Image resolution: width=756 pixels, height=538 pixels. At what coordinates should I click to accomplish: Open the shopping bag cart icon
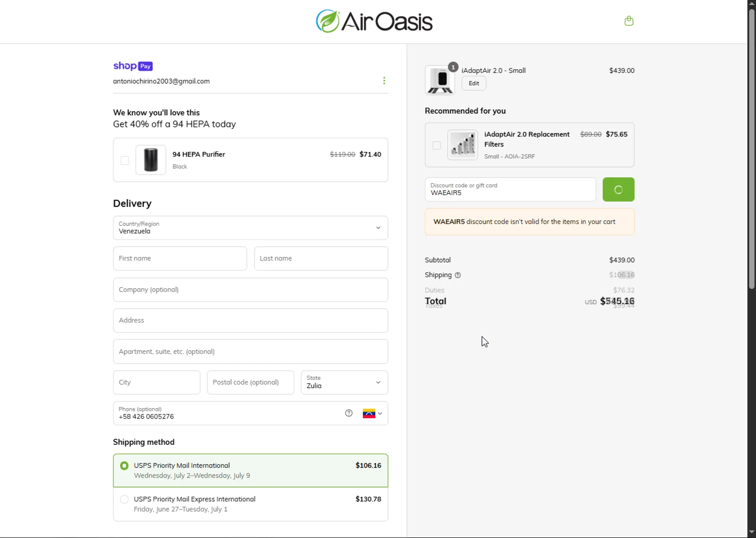(x=628, y=21)
